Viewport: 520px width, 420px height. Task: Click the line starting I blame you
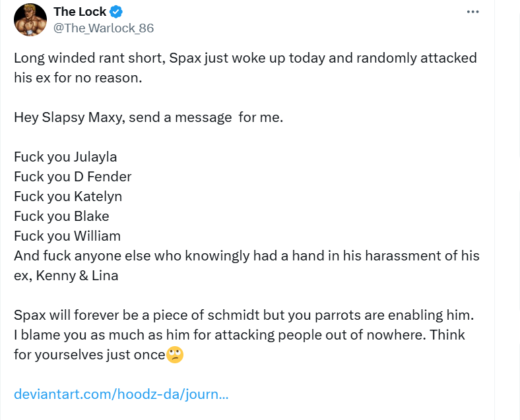tap(239, 335)
